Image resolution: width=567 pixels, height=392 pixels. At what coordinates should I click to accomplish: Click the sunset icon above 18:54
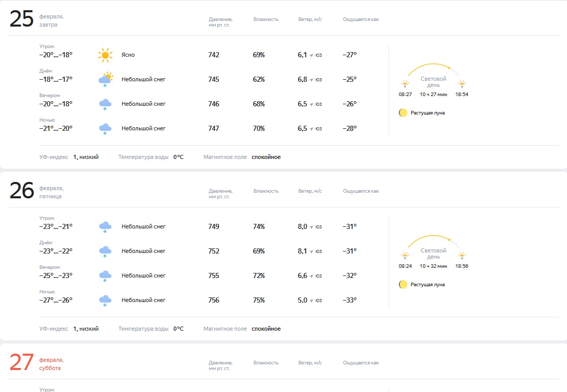pyautogui.click(x=462, y=84)
